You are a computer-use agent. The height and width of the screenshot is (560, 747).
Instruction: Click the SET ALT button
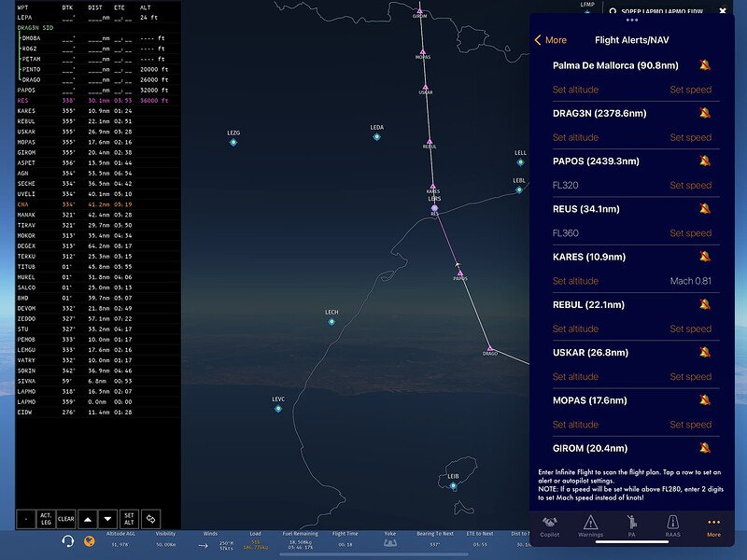tap(129, 519)
